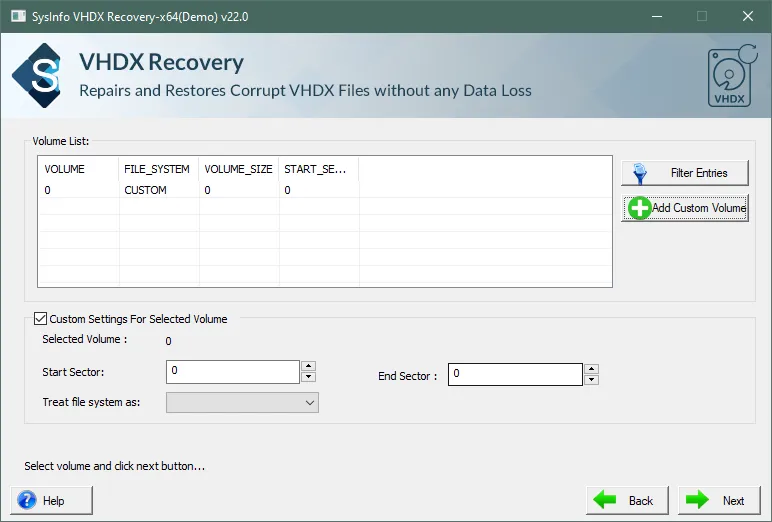
Task: Open the Treat file system as dropdown
Action: tap(242, 402)
